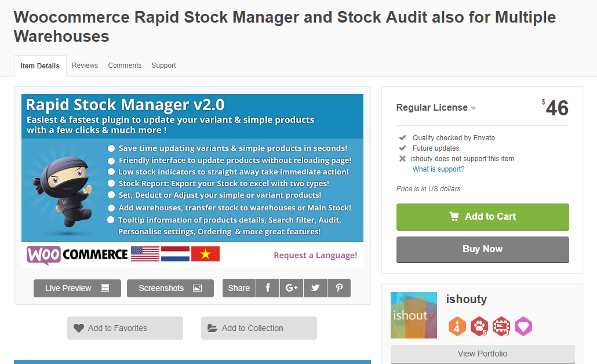Viewport: 597px width, 364px height.
Task: Click the Vietnam flag
Action: [x=205, y=254]
